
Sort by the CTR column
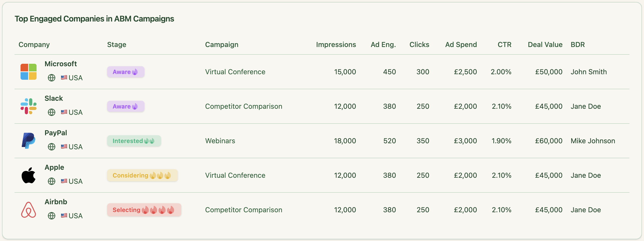[504, 45]
